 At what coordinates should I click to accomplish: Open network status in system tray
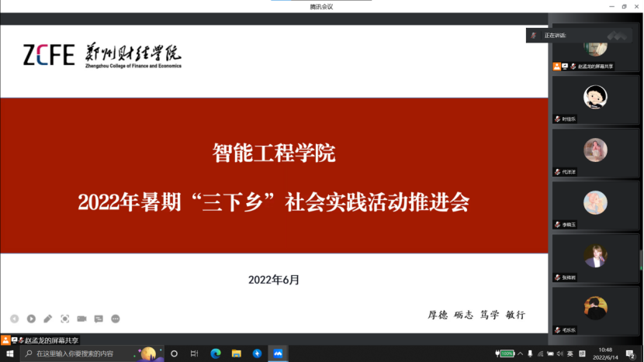coord(541,353)
